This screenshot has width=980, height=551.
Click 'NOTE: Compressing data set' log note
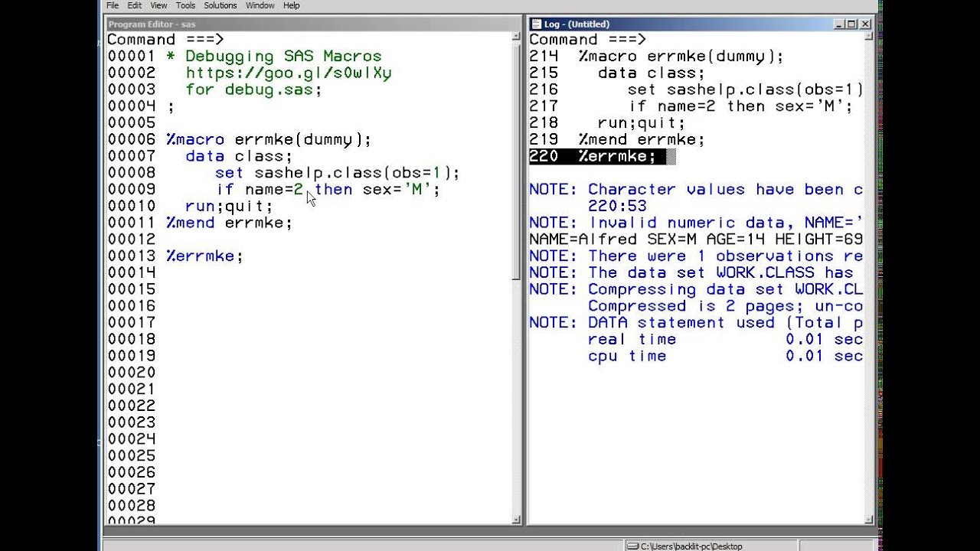tap(696, 290)
